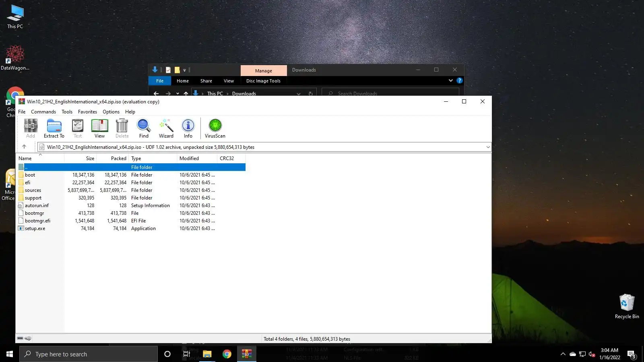
Task: Click the WinRAR taskbar icon
Action: [x=247, y=354]
